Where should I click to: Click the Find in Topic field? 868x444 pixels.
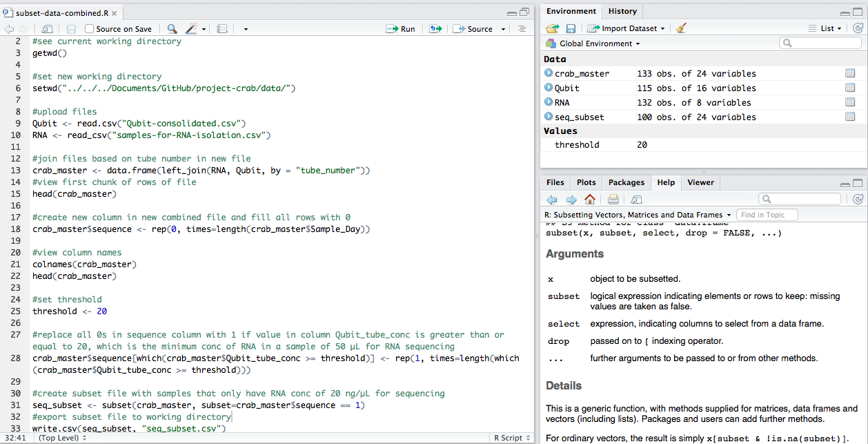coord(767,215)
